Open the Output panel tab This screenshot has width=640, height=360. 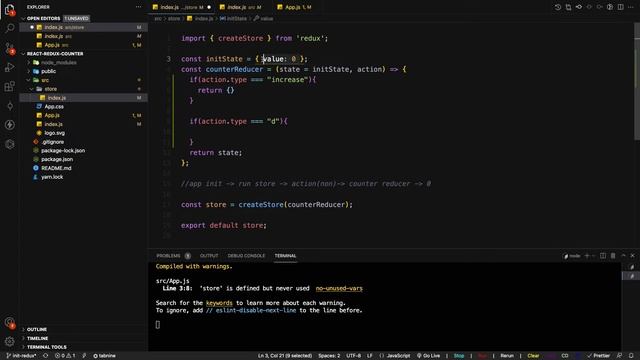coord(209,256)
